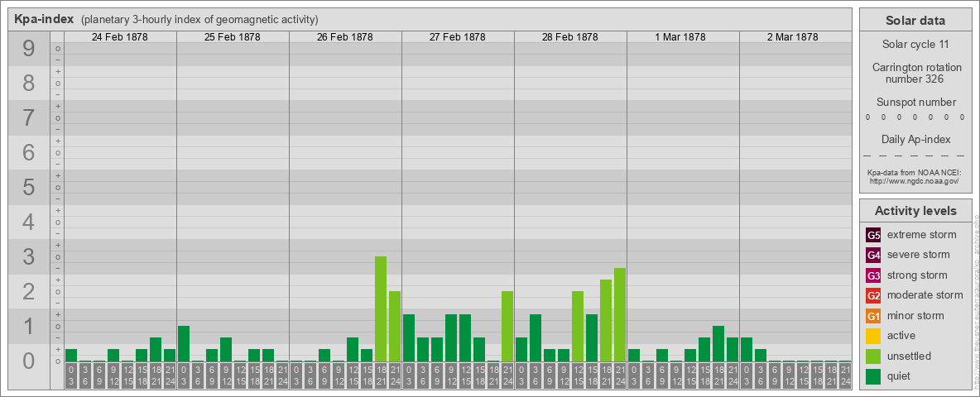
Task: Select the G3 strong storm badge
Action: pyautogui.click(x=873, y=275)
